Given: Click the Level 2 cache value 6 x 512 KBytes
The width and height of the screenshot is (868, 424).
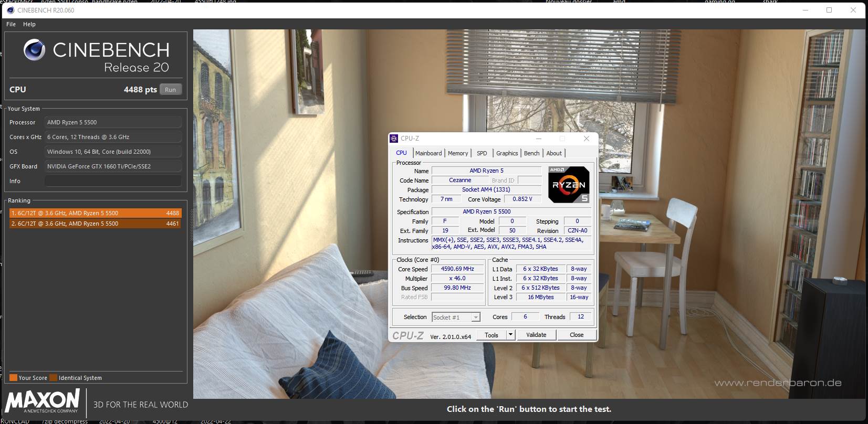Looking at the screenshot, I should click(541, 288).
